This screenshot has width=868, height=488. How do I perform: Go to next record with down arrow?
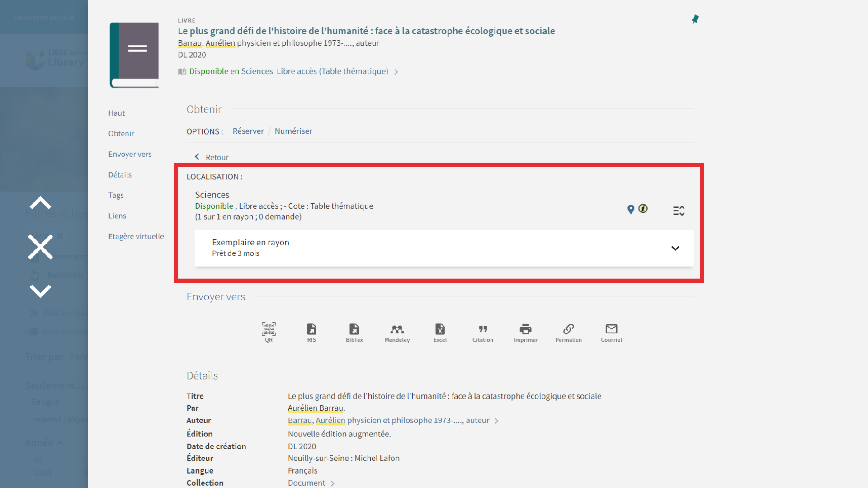tap(40, 291)
